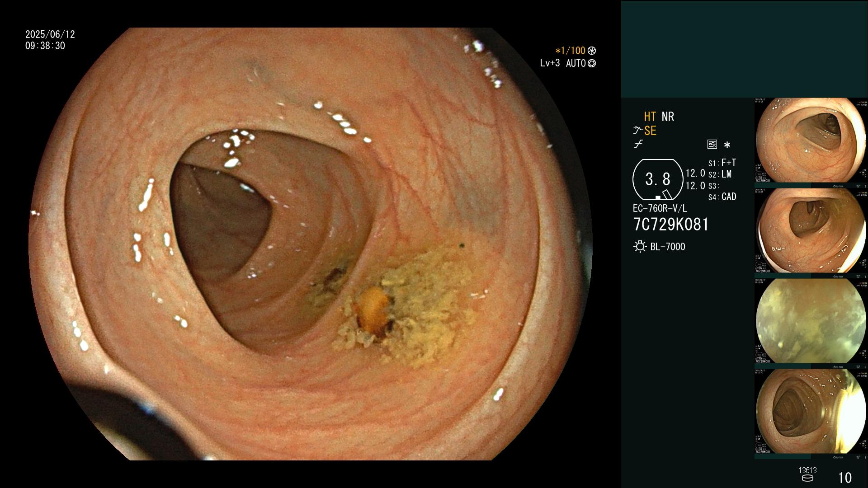Screen dimensions: 868x488
Task: Click the scope tip diagram showing 3.8
Action: 657,179
